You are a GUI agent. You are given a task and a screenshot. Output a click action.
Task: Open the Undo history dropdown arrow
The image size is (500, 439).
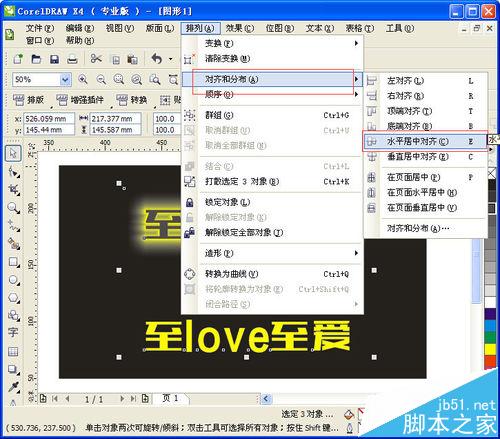[x=171, y=59]
